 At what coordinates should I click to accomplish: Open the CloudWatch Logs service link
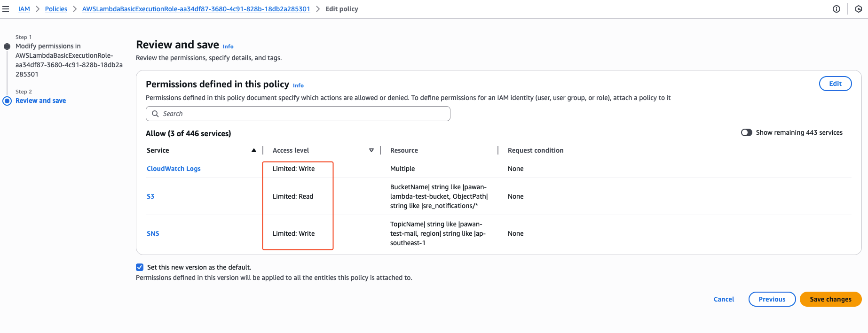(174, 169)
